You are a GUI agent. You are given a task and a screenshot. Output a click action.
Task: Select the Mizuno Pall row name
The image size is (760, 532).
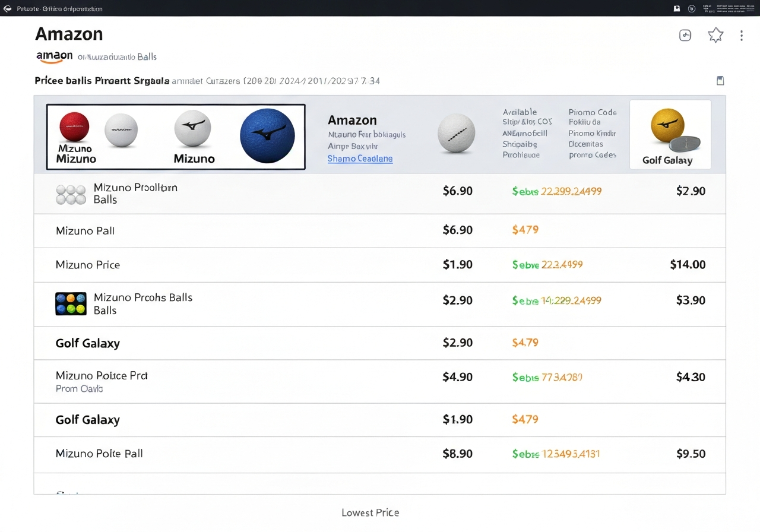click(x=85, y=230)
